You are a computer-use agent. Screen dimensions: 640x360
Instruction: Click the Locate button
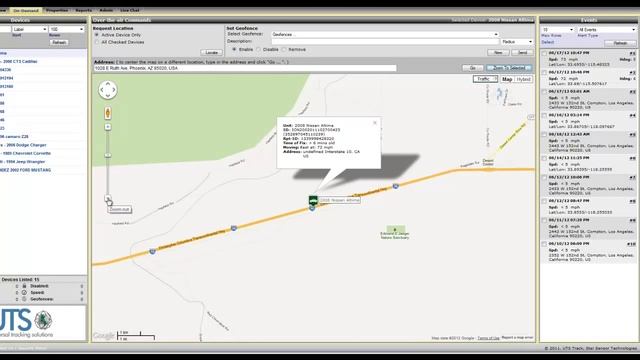point(211,53)
